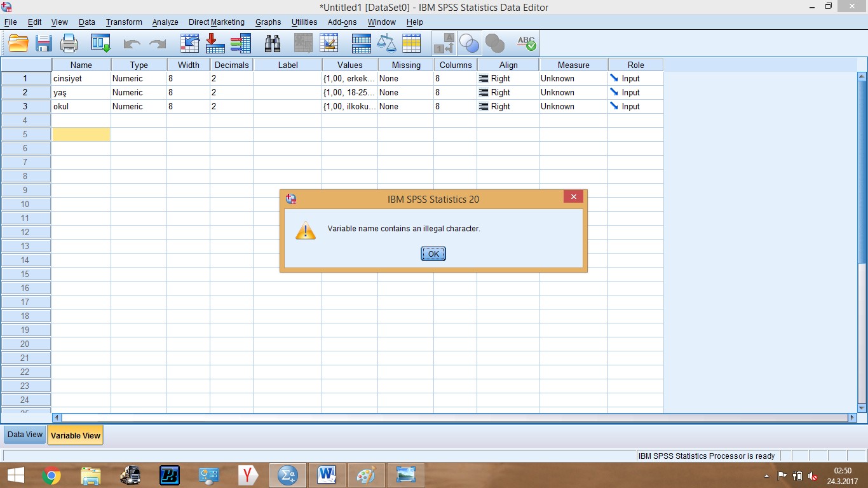
Task: Click the Use variable sets circles icon
Action: coord(469,43)
